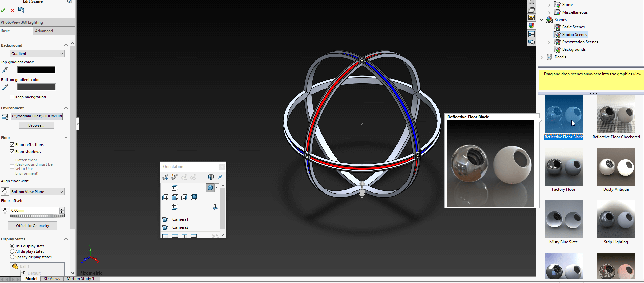Select the This display state radio button
The width and height of the screenshot is (644, 283).
point(12,246)
